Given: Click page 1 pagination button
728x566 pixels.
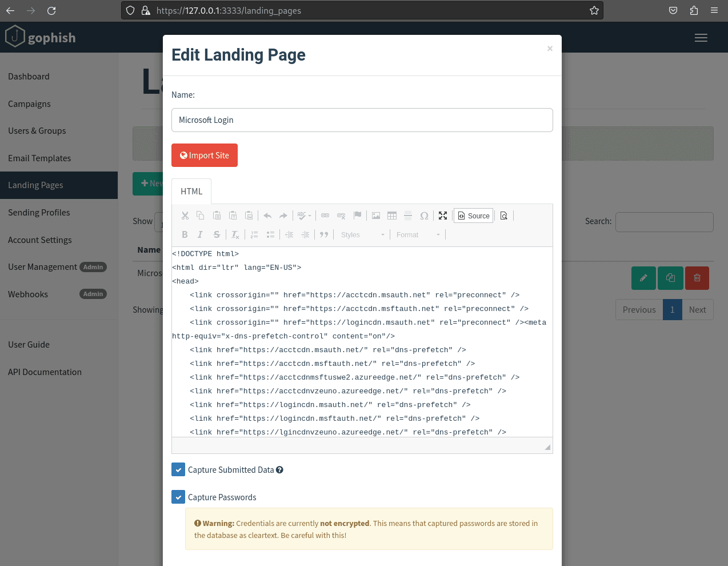Looking at the screenshot, I should [673, 310].
